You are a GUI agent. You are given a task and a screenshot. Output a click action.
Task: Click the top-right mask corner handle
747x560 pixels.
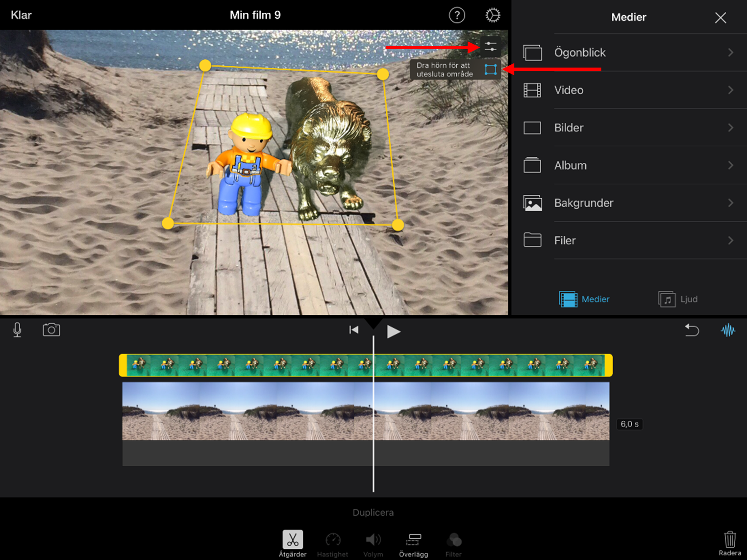click(383, 74)
